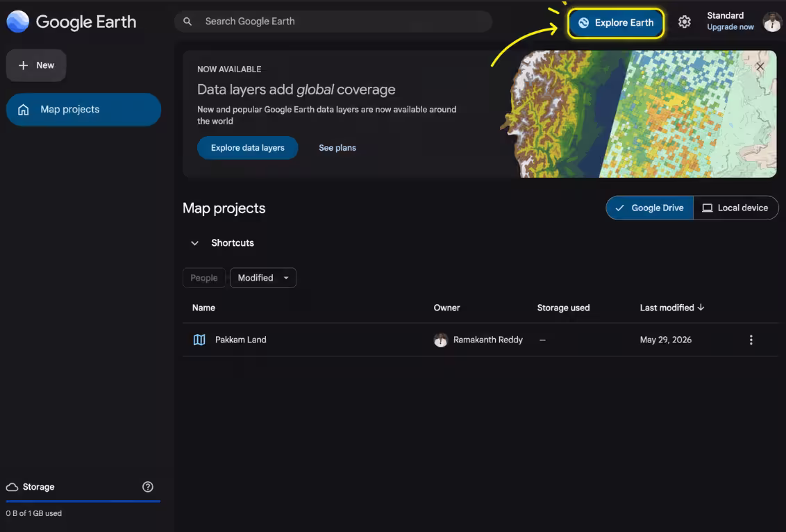
Task: Click the Owner column header
Action: click(x=446, y=308)
